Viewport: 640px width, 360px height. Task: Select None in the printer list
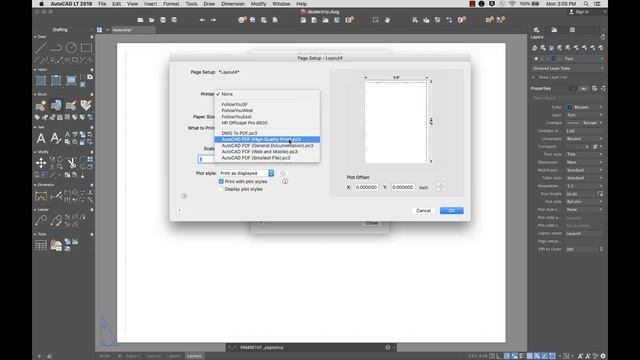pos(267,94)
